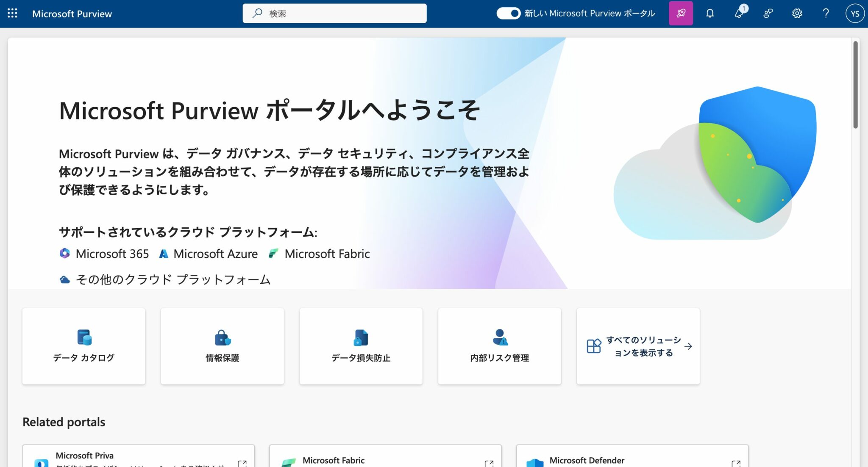This screenshot has height=467, width=868.
Task: Open the Help question mark icon
Action: coord(826,14)
